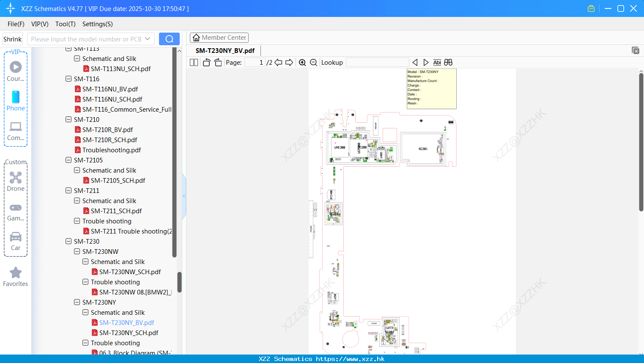
Task: Open the Courses video icon in sidebar
Action: [16, 67]
